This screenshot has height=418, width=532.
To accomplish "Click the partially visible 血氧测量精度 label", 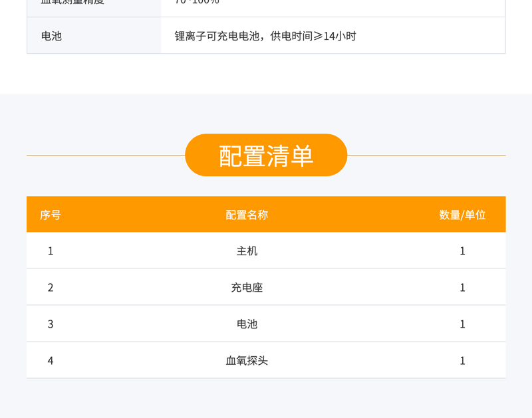I will [x=72, y=3].
